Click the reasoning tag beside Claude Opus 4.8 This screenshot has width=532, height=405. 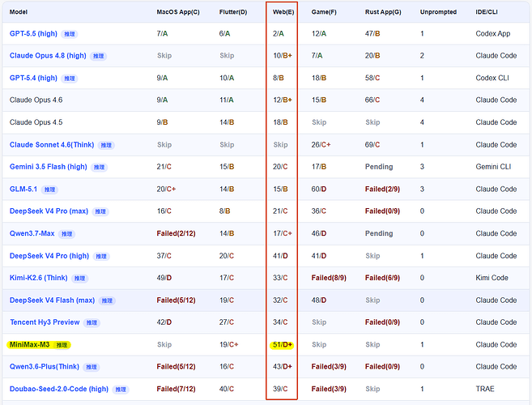pyautogui.click(x=99, y=56)
